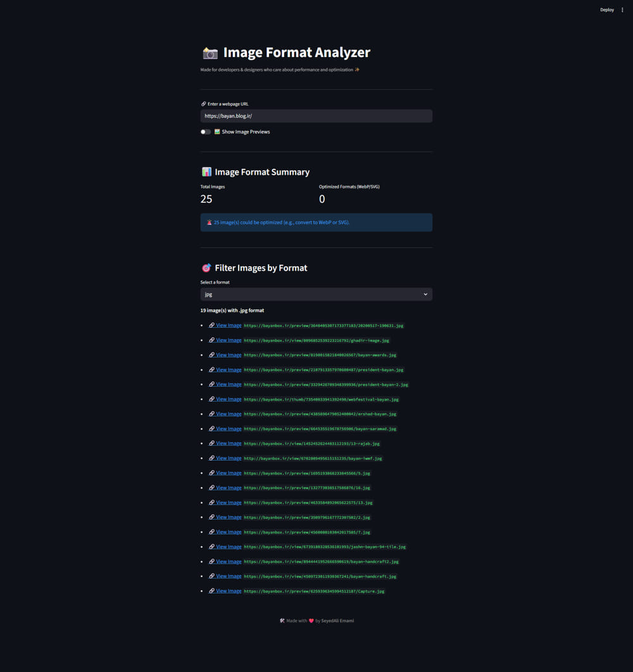Click the bar chart icon by Image Format Summary
Screen dimensions: 633x672
click(x=206, y=172)
